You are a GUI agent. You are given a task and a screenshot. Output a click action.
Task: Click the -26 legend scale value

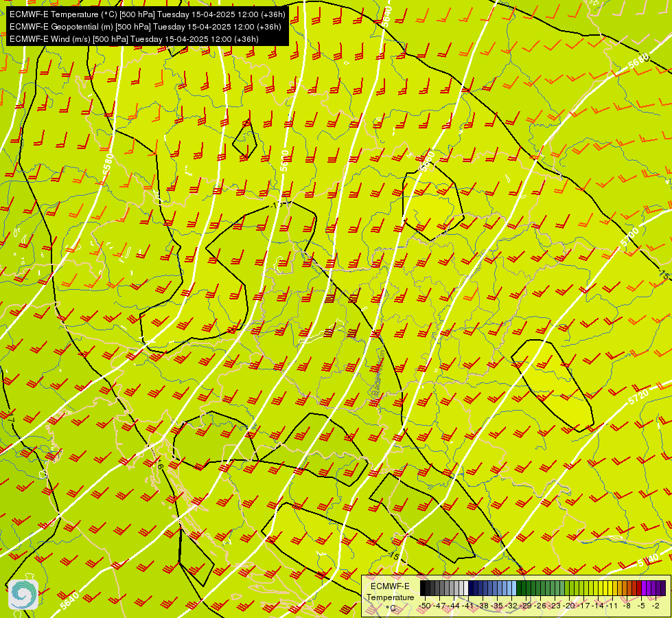point(542,606)
